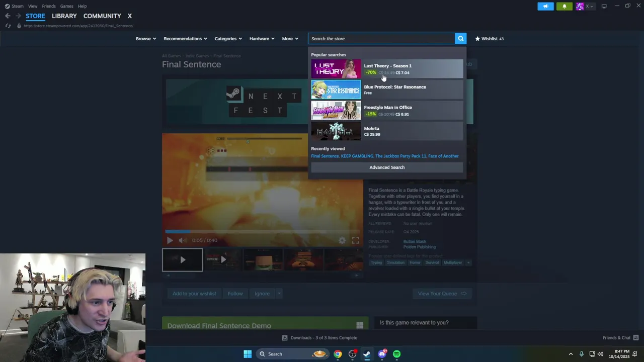The width and height of the screenshot is (644, 362).
Task: Seek on the trailer progress bar
Action: 262,232
